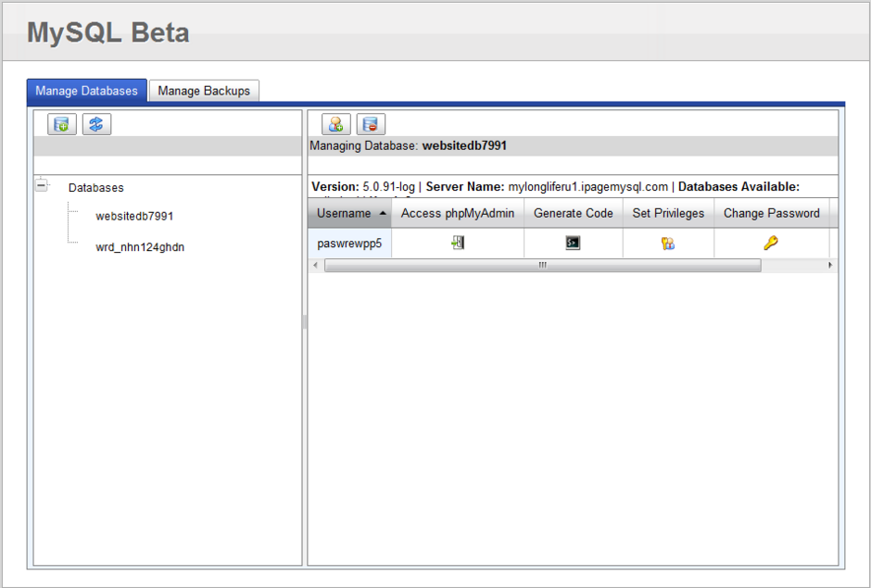Select the Databases root tree item
This screenshot has width=871, height=588.
coord(96,188)
